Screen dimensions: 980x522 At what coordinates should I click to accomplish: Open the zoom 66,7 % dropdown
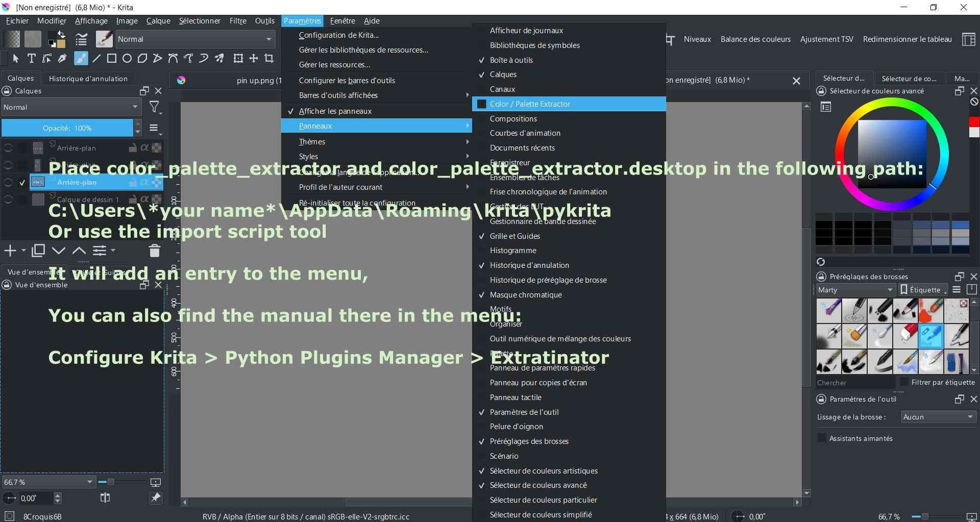48,482
